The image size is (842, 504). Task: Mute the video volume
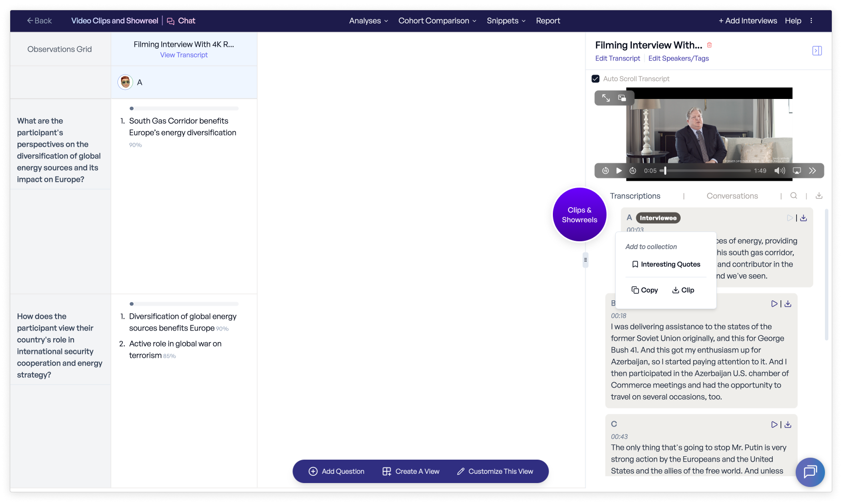tap(779, 171)
